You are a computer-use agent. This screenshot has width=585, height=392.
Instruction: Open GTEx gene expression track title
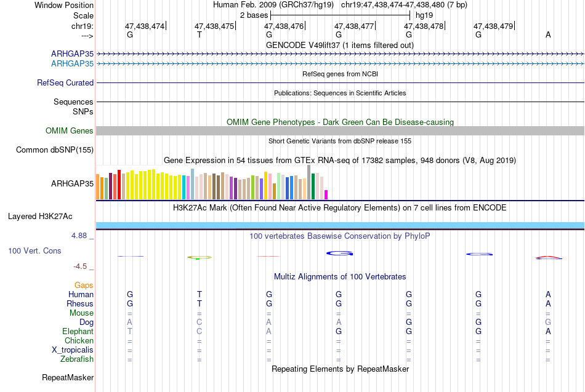pos(340,161)
